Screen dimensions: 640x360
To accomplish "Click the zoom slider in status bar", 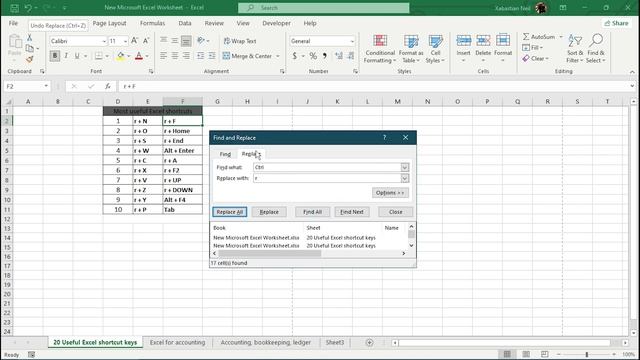I will [587, 354].
